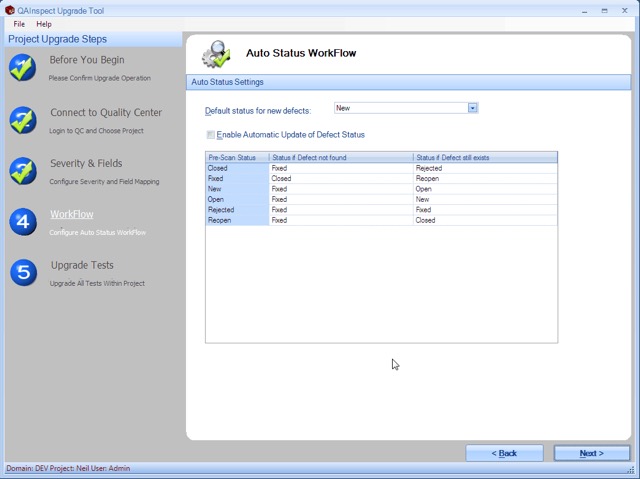Click the New cell in the Open row

485,199
